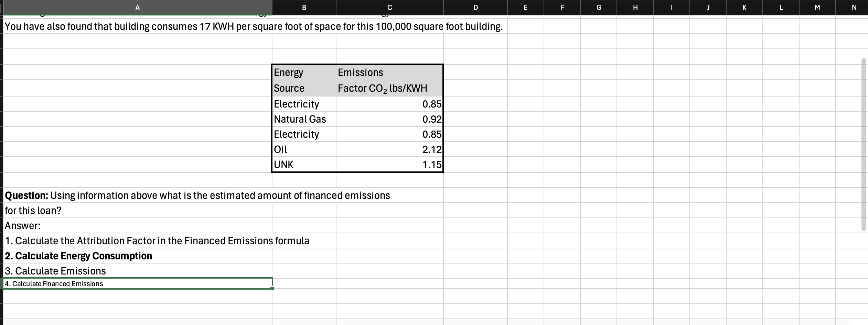Select column header A
Image resolution: width=868 pixels, height=325 pixels.
tap(137, 8)
